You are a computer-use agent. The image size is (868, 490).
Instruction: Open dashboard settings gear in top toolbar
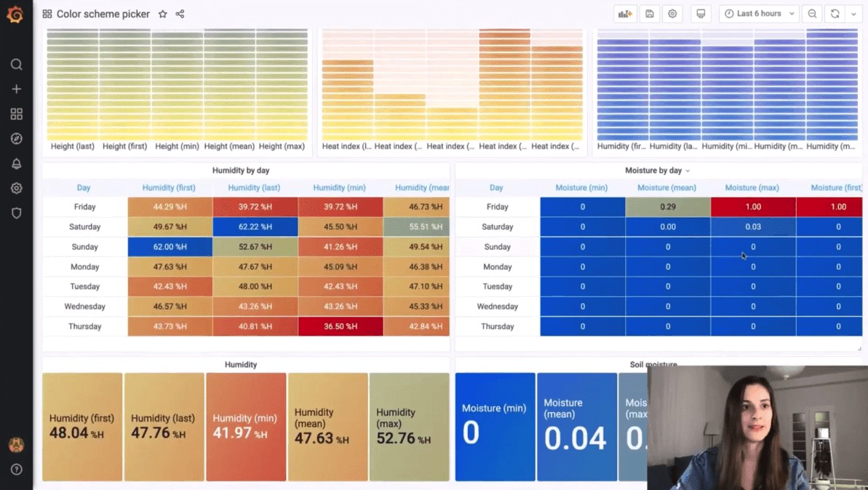(x=672, y=14)
